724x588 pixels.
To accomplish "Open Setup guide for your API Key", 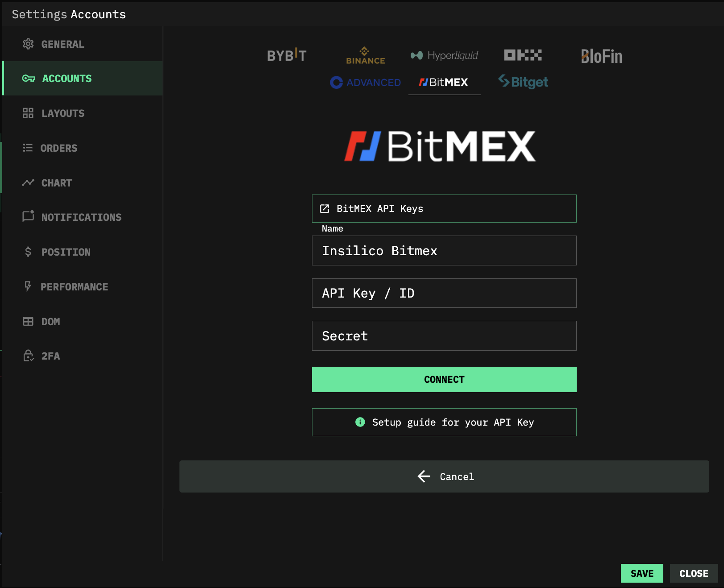I will pos(444,422).
